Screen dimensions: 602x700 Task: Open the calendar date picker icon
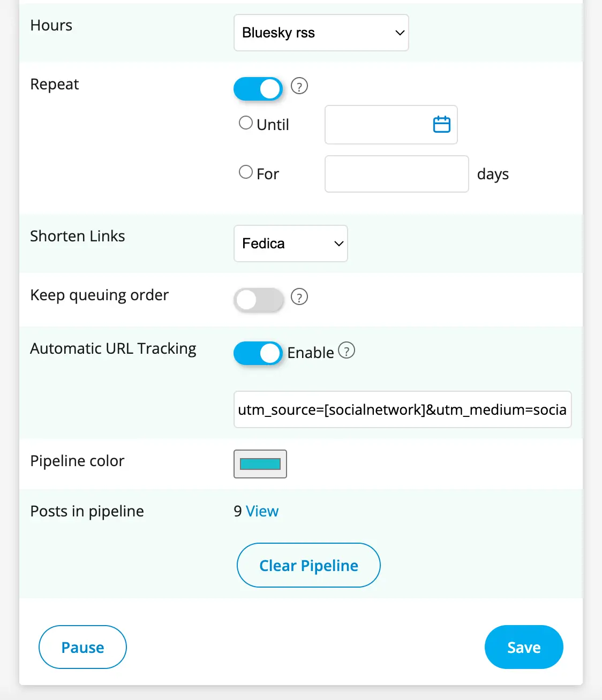(x=441, y=125)
